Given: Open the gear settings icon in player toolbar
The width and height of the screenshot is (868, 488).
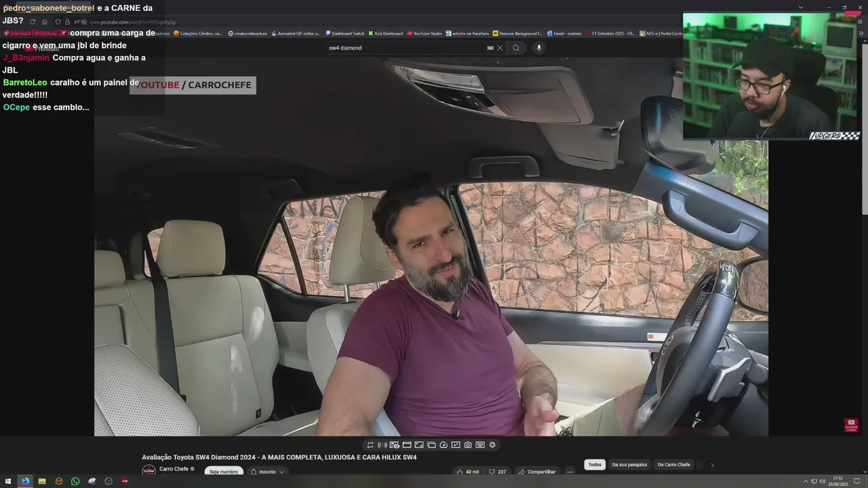Looking at the screenshot, I should 492,445.
